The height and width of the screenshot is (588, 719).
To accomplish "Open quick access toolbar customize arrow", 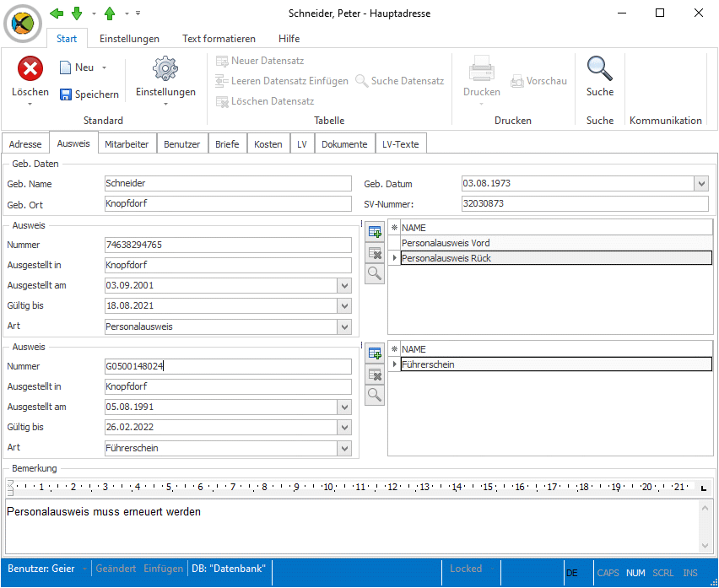I will coord(138,13).
